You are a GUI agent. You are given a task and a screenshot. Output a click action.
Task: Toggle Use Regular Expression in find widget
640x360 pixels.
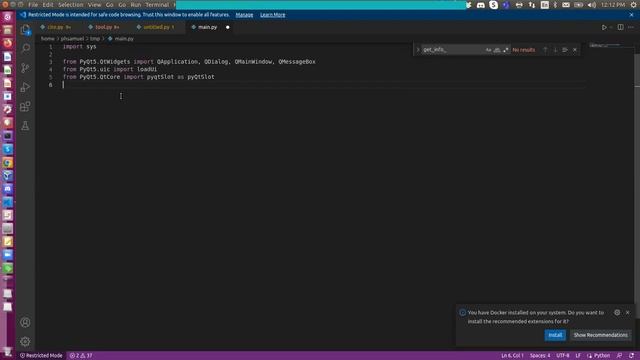pyautogui.click(x=506, y=50)
